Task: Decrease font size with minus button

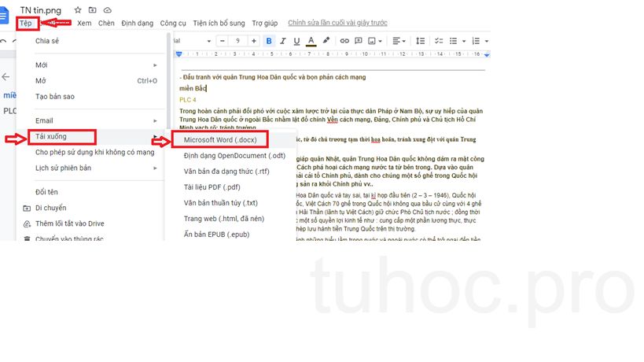Action: coord(223,41)
